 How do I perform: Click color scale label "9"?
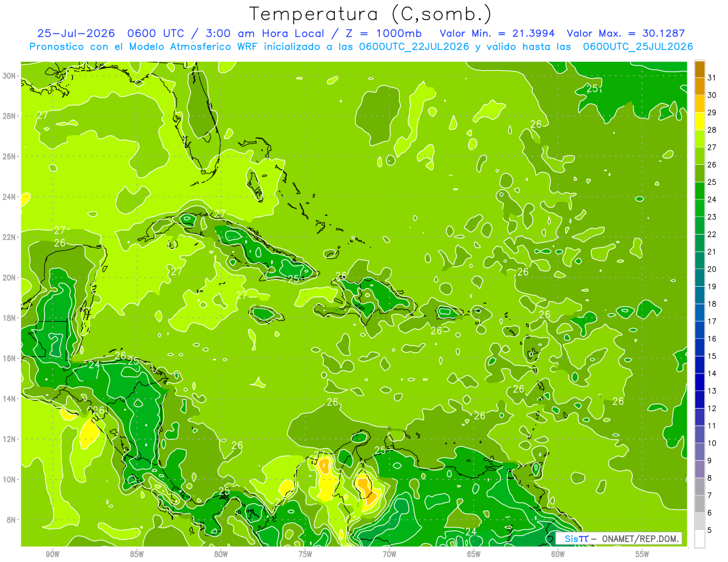[710, 461]
